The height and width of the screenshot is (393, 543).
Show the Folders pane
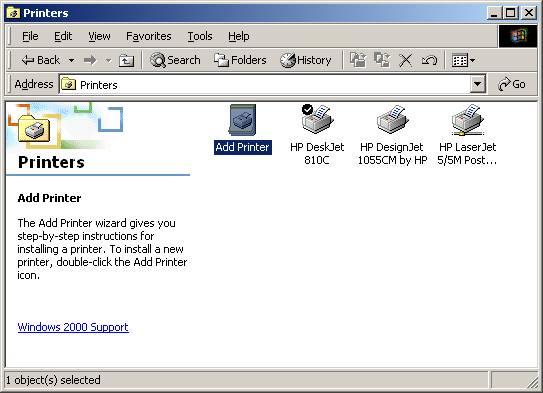pos(240,60)
